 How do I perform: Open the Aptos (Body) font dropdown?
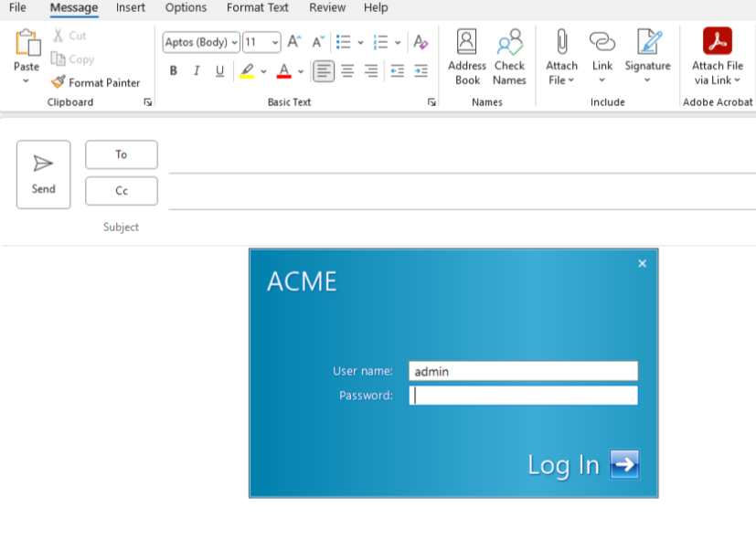199,42
